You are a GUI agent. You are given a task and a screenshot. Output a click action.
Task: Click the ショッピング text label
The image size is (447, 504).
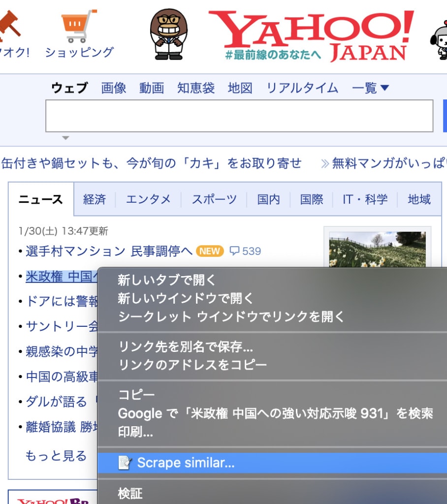click(79, 52)
